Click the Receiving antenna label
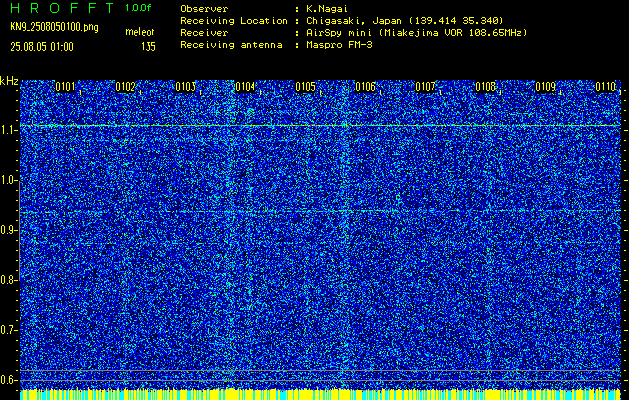The height and width of the screenshot is (400, 629). (231, 45)
